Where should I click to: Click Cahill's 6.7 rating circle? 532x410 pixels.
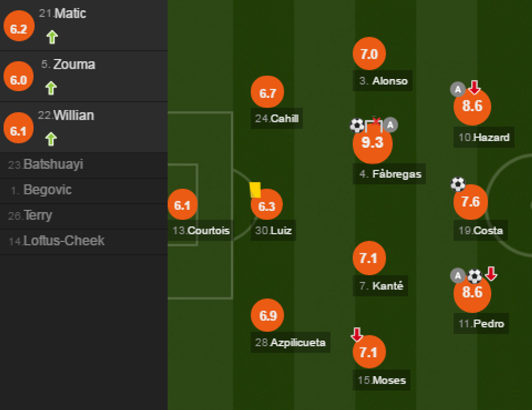pos(268,93)
